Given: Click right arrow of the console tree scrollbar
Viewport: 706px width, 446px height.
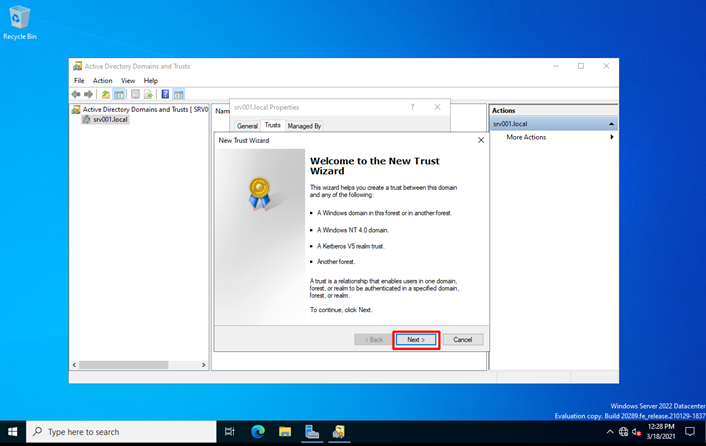Looking at the screenshot, I should (204, 365).
